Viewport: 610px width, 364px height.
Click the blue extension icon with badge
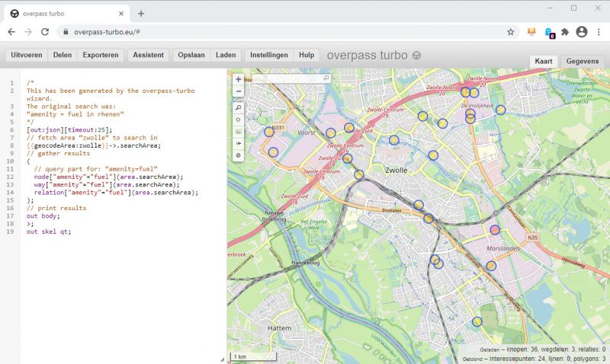(549, 33)
